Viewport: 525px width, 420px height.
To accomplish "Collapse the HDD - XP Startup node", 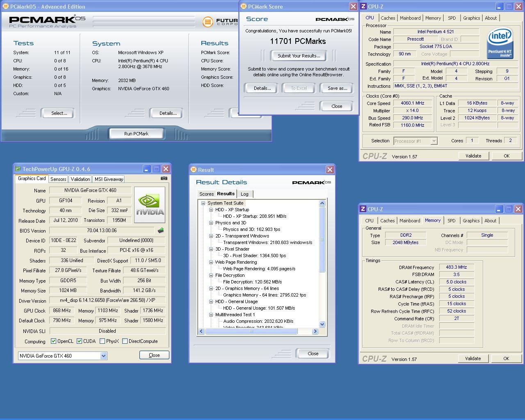I will 211,210.
